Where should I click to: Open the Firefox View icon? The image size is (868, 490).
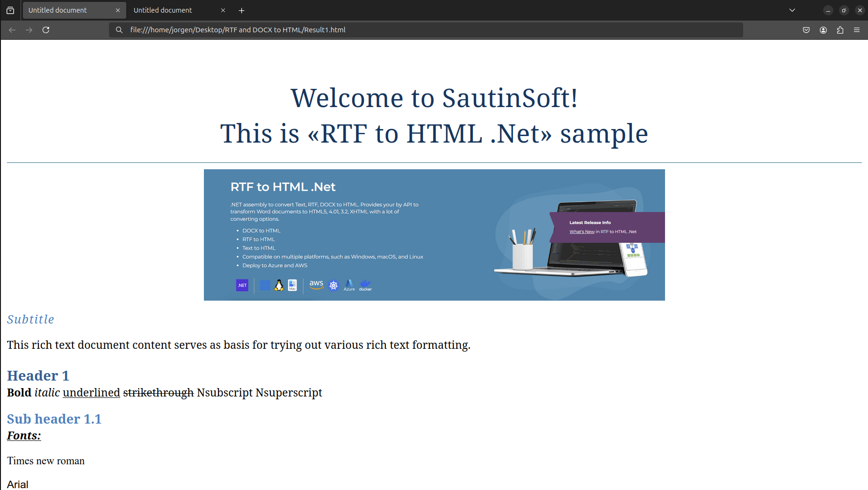click(x=10, y=10)
